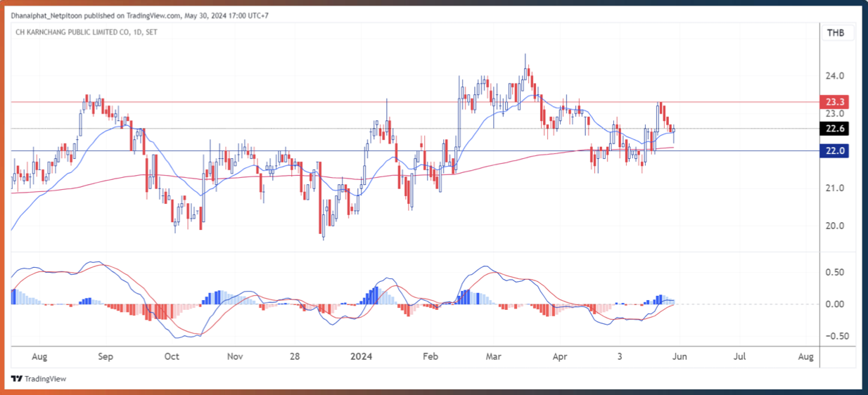This screenshot has height=395, width=868.
Task: Click the THB currency label
Action: [836, 33]
